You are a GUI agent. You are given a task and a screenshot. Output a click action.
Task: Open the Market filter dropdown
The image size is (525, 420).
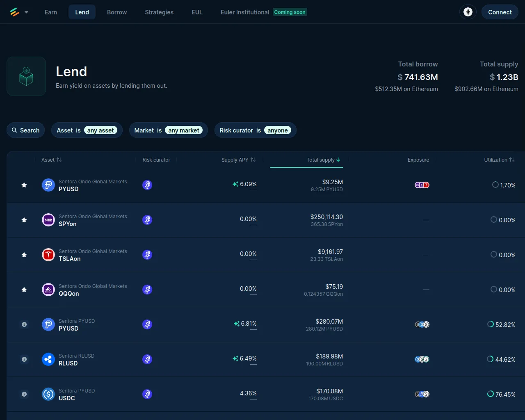point(169,130)
